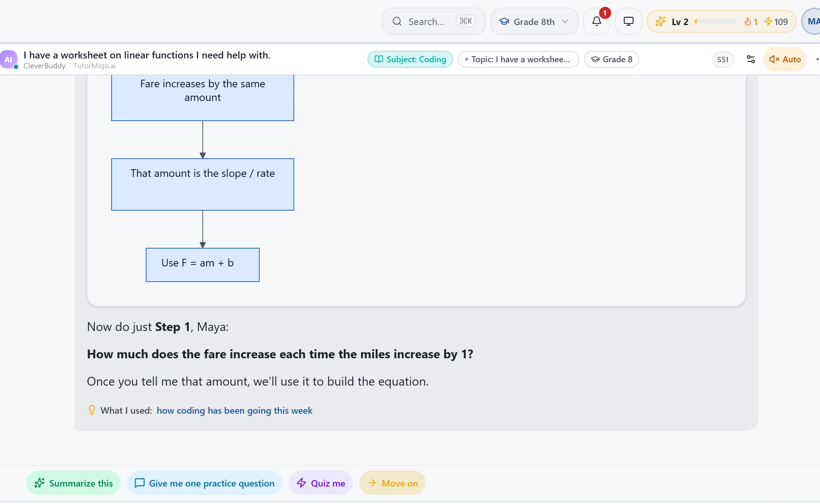
Task: Click the 'Now do just Step 1, Maya' line
Action: [158, 327]
